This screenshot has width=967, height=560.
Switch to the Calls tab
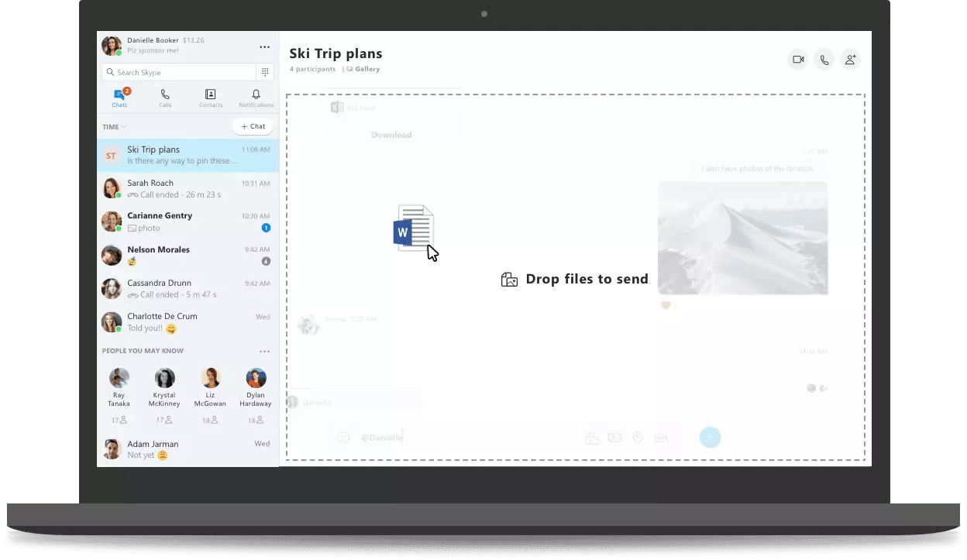165,98
